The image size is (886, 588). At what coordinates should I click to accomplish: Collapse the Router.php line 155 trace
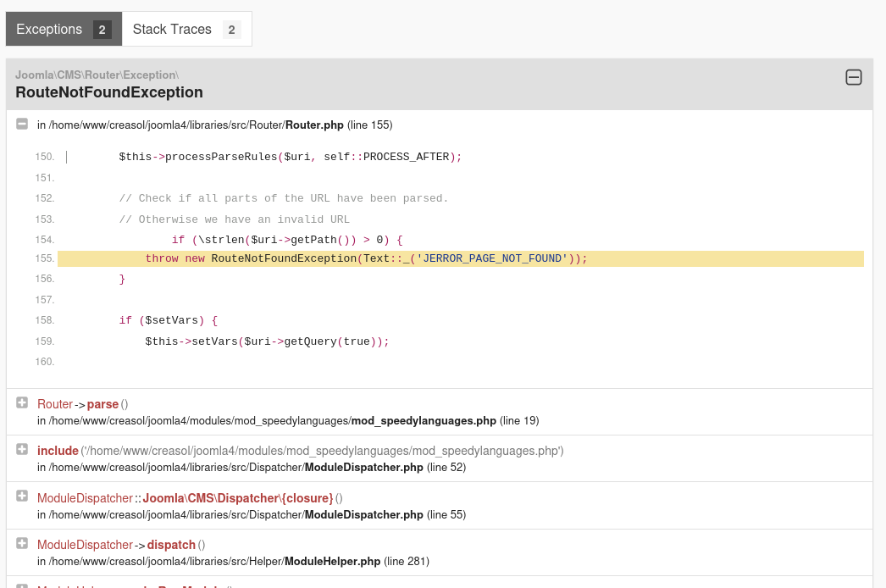pos(22,124)
